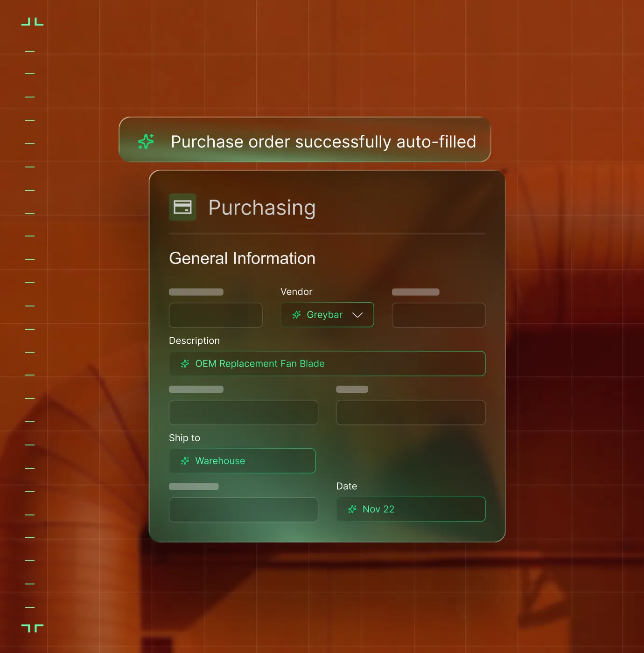Click the empty field directly above Ship to
Image resolution: width=644 pixels, height=653 pixels.
point(244,412)
